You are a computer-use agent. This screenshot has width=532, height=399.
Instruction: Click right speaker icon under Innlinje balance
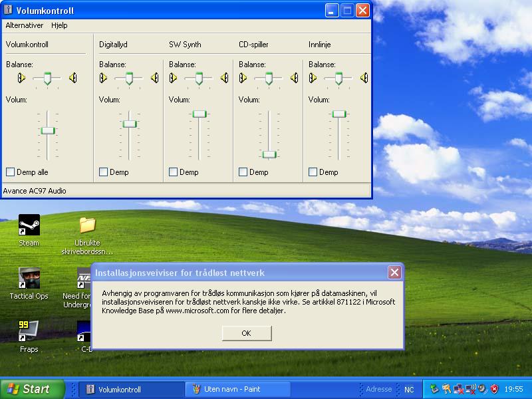[x=364, y=78]
